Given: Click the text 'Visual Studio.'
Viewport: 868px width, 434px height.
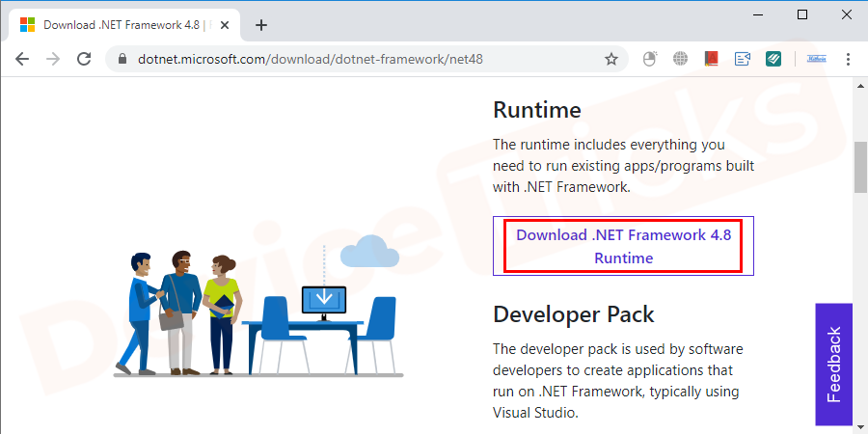Looking at the screenshot, I should coord(535,413).
